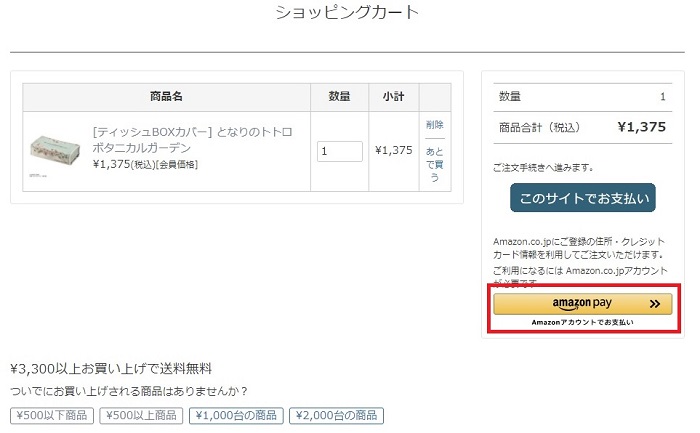The image size is (700, 433).
Task: Choose the ¥1,000台の商品 price filter
Action: [x=236, y=415]
